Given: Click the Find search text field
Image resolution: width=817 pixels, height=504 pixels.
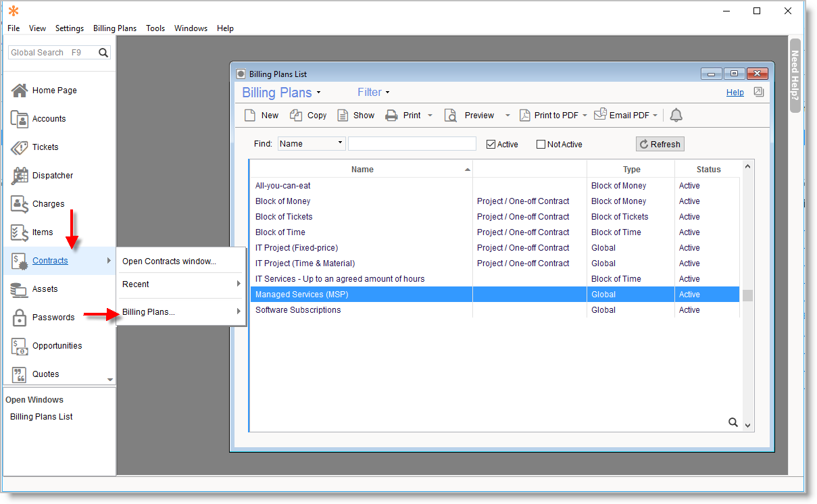Looking at the screenshot, I should 412,144.
